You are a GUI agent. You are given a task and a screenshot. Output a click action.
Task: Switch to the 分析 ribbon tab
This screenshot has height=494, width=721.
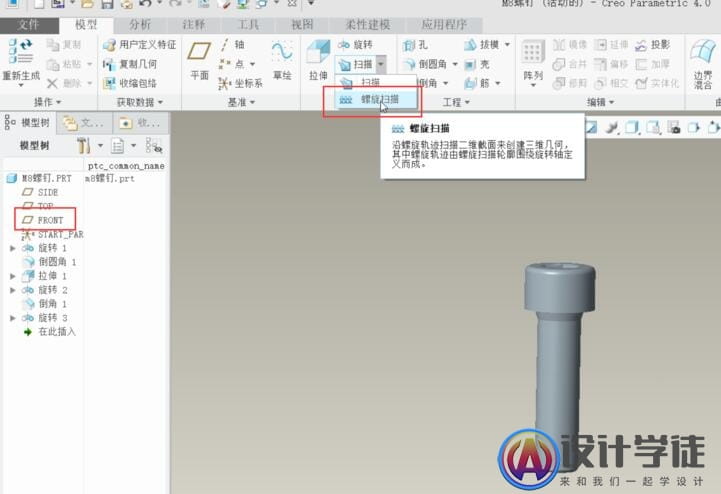[140, 24]
